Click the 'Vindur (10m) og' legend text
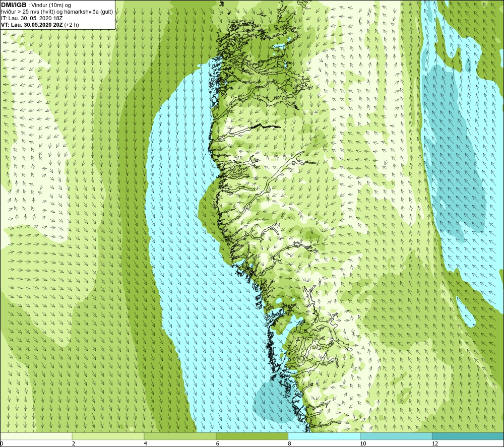This screenshot has height=447, width=504. (x=51, y=6)
